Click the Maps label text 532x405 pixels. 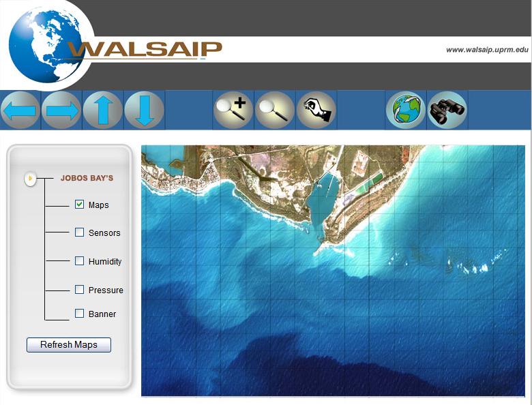pyautogui.click(x=99, y=205)
